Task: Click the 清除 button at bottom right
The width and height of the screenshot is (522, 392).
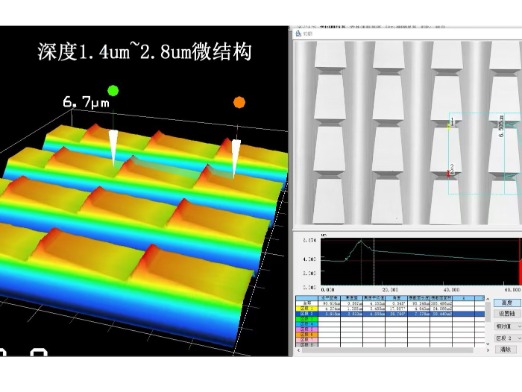Action: [506, 349]
